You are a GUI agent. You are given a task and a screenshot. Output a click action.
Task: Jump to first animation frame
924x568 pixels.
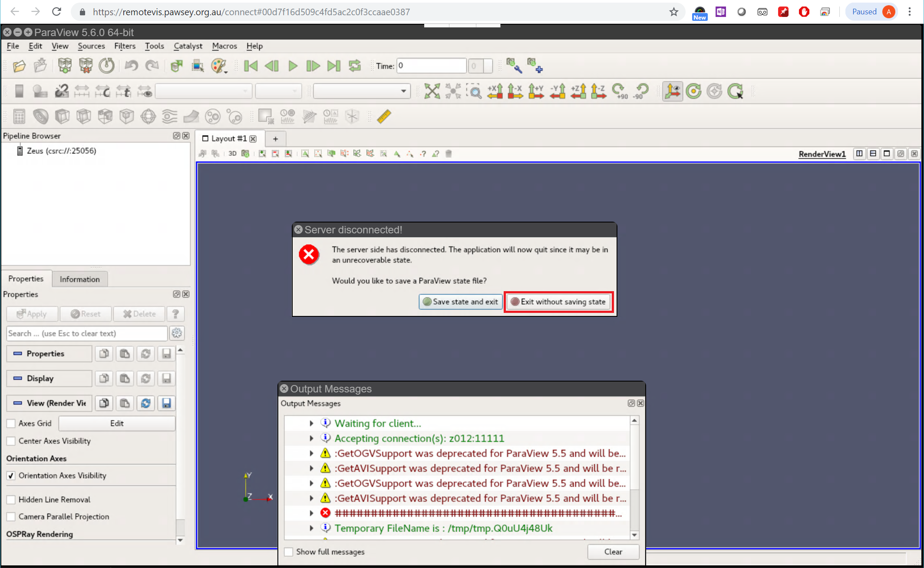[251, 66]
